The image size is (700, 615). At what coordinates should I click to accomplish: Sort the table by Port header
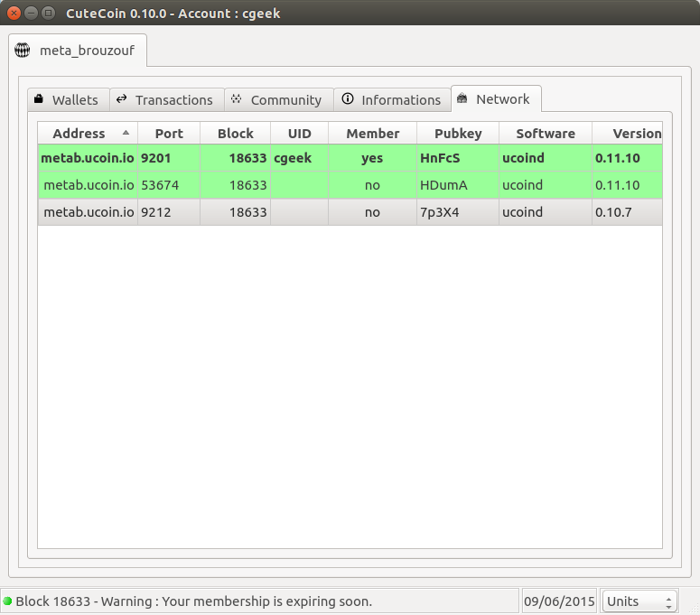pyautogui.click(x=169, y=133)
